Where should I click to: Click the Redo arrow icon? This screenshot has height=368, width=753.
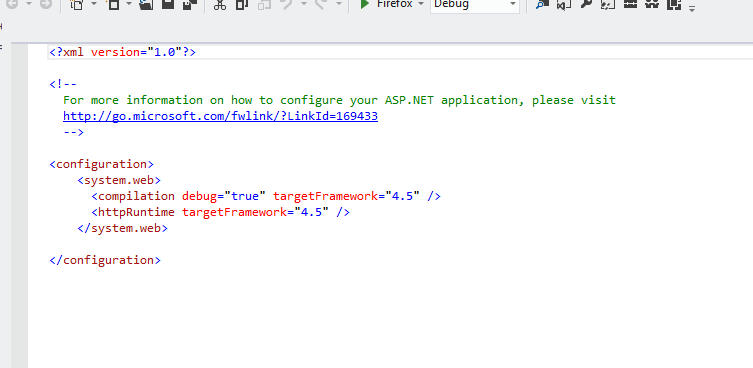point(322,4)
